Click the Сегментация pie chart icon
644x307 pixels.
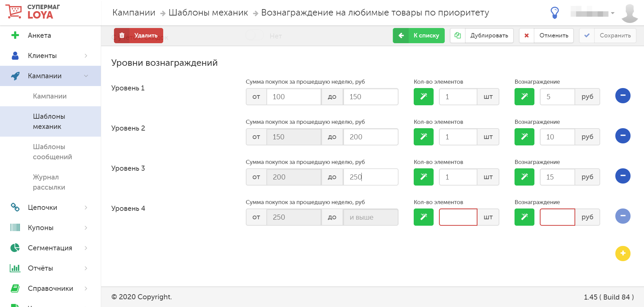(15, 248)
